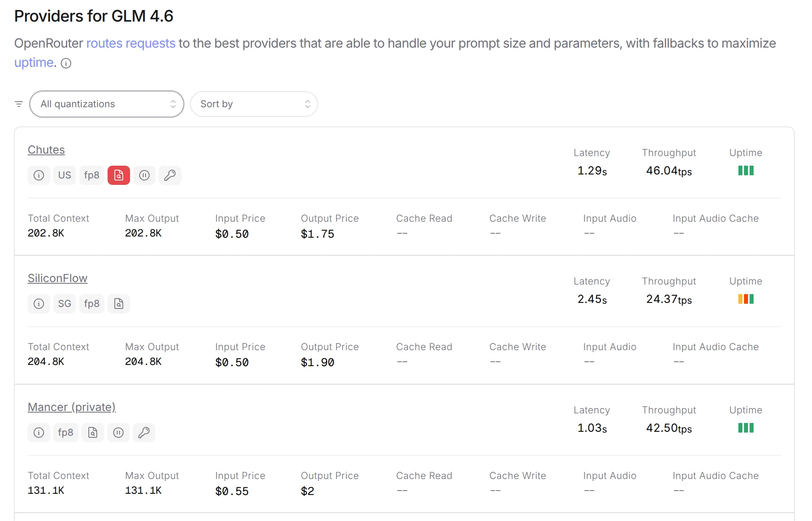
Task: Click the info icon next to uptime
Action: (66, 63)
